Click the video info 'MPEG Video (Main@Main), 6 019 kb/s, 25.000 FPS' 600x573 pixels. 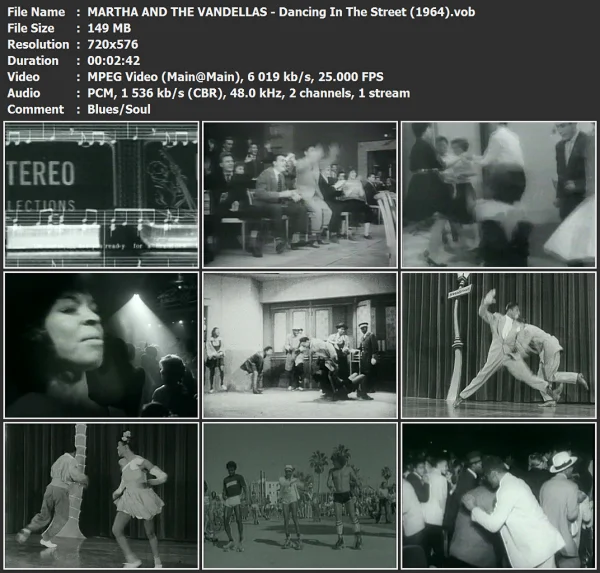[x=235, y=77]
